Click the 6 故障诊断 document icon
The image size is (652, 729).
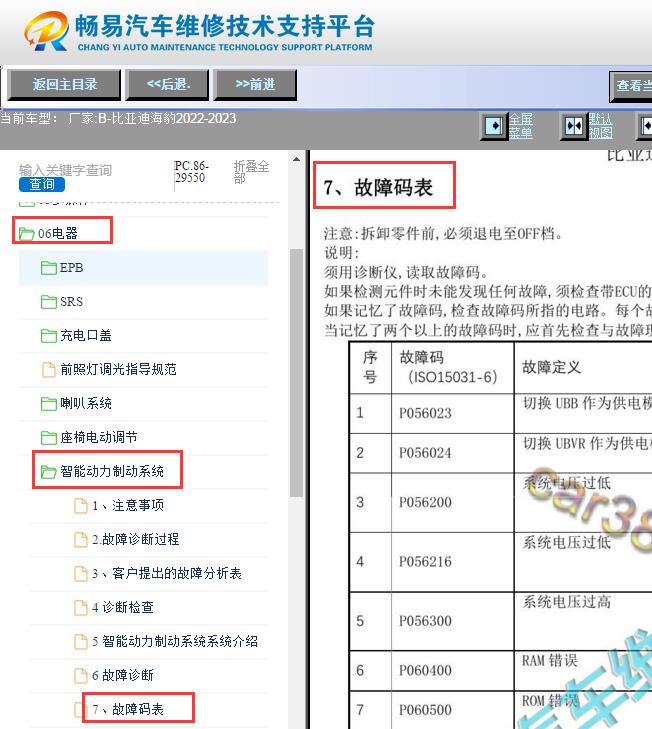click(x=81, y=675)
